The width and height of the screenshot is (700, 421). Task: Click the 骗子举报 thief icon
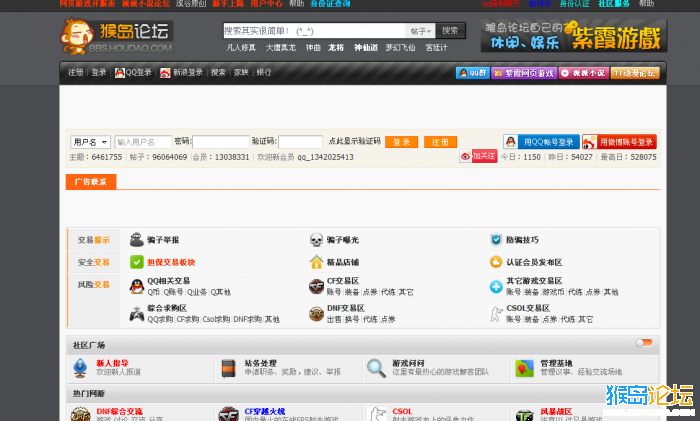point(137,240)
